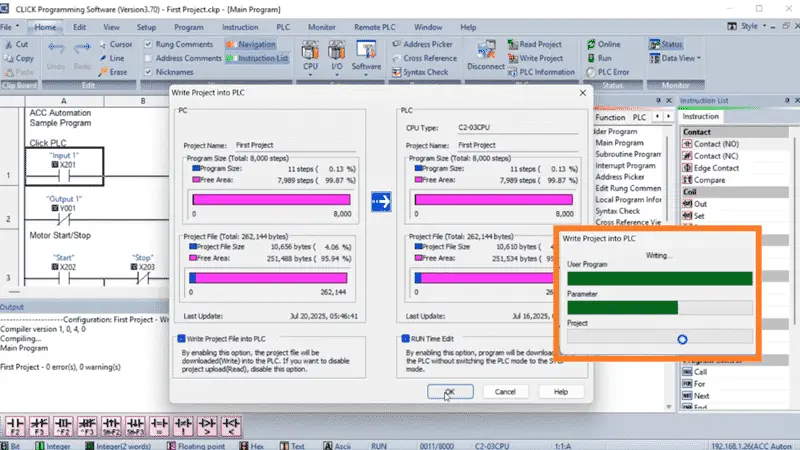Click the PC Program Size usage bar
Viewport: 800px width, 450px height.
(x=271, y=199)
